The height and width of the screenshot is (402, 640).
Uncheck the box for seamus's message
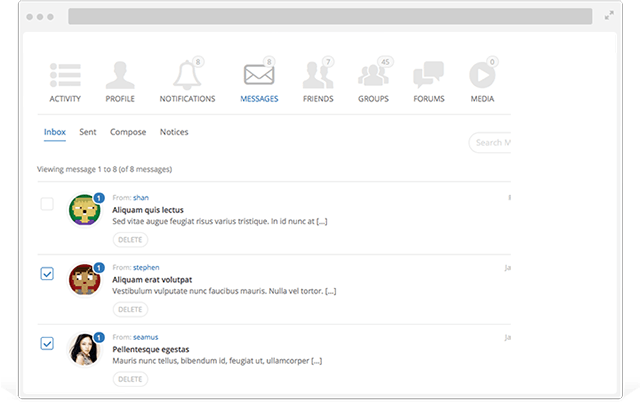[47, 343]
